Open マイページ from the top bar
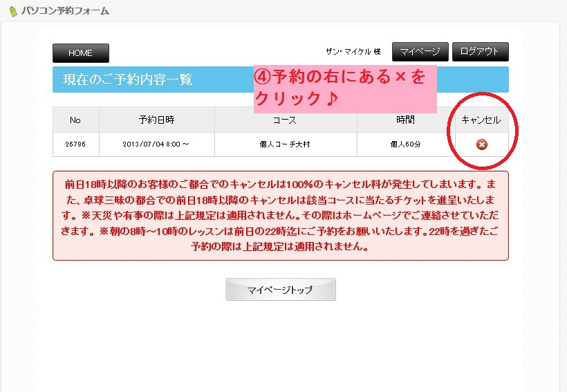The width and height of the screenshot is (567, 392). tap(420, 52)
